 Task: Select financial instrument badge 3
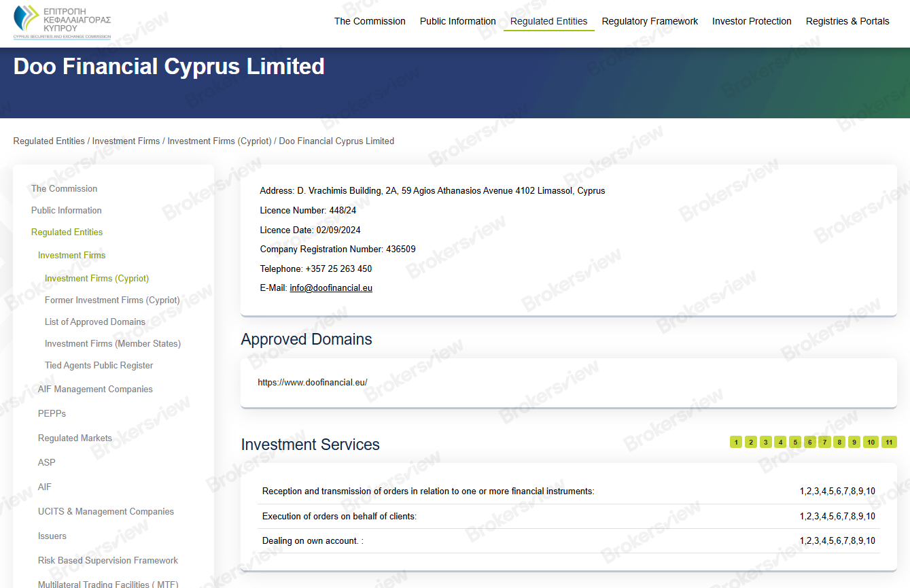pyautogui.click(x=766, y=442)
